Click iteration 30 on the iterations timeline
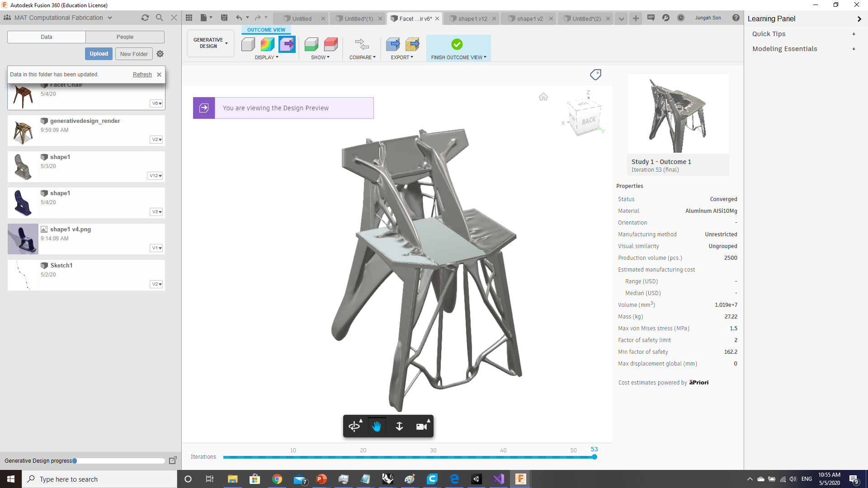This screenshot has width=868, height=488. click(433, 457)
